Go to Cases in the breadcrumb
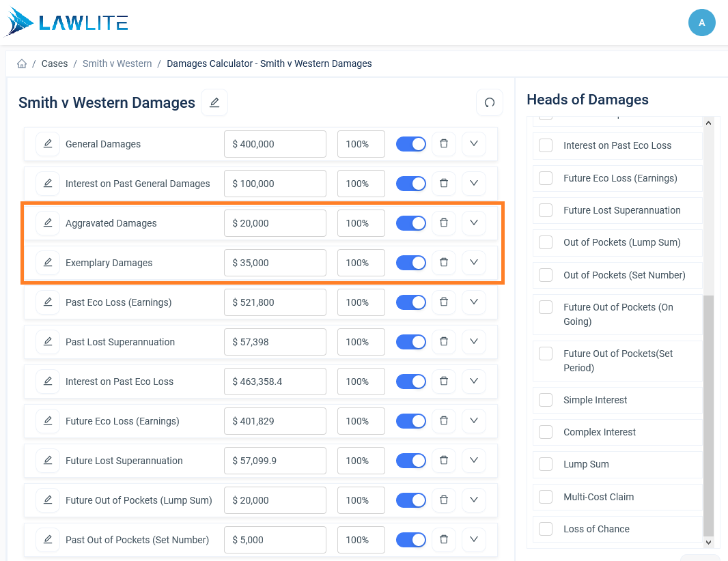728x561 pixels. tap(55, 63)
